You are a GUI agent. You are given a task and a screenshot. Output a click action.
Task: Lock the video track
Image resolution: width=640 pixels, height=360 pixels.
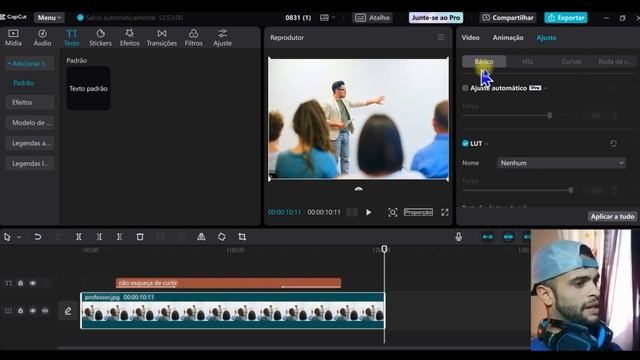pyautogui.click(x=20, y=311)
